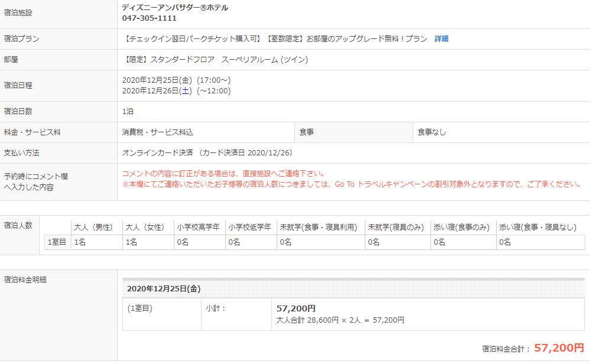Select the 1泊 value
The height and width of the screenshot is (364, 593).
(128, 112)
